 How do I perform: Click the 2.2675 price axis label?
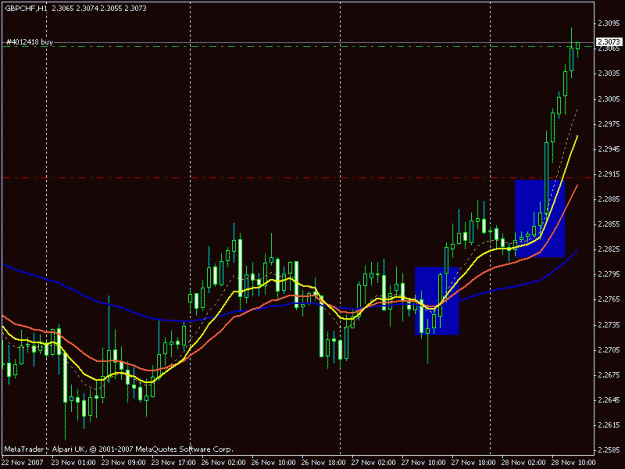click(609, 375)
